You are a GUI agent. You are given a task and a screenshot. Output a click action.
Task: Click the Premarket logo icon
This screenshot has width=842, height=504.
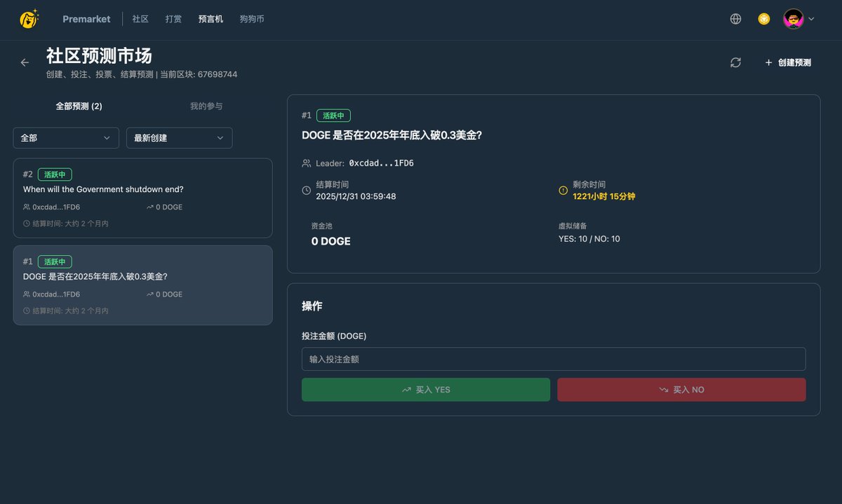[x=29, y=19]
